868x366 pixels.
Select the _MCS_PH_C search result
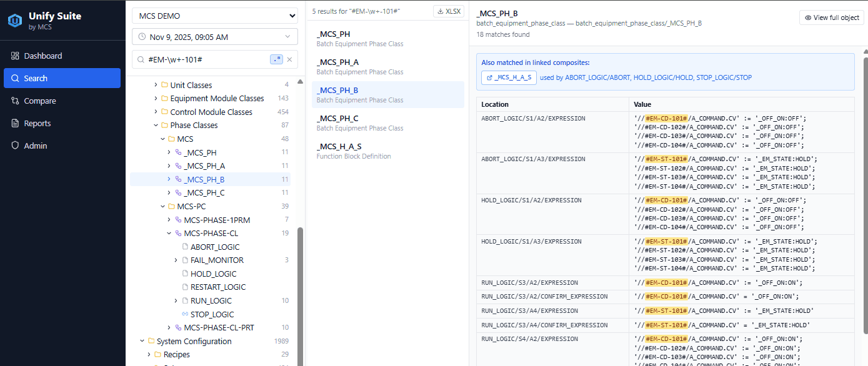click(x=388, y=123)
